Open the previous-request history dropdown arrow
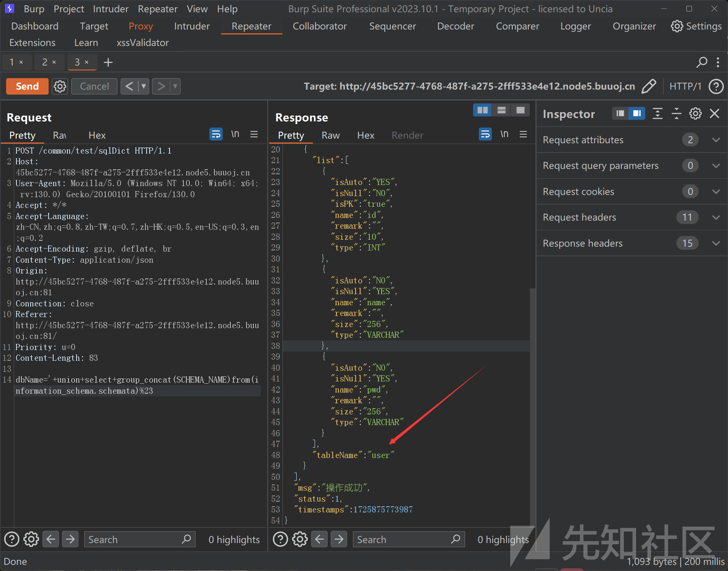Screen dimensions: 728x571 [144, 86]
